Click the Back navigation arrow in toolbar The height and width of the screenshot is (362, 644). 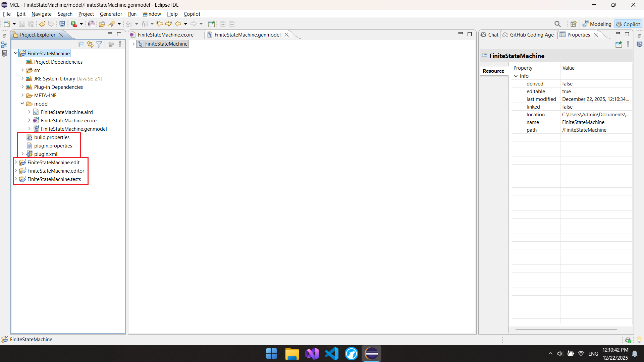coord(178,24)
